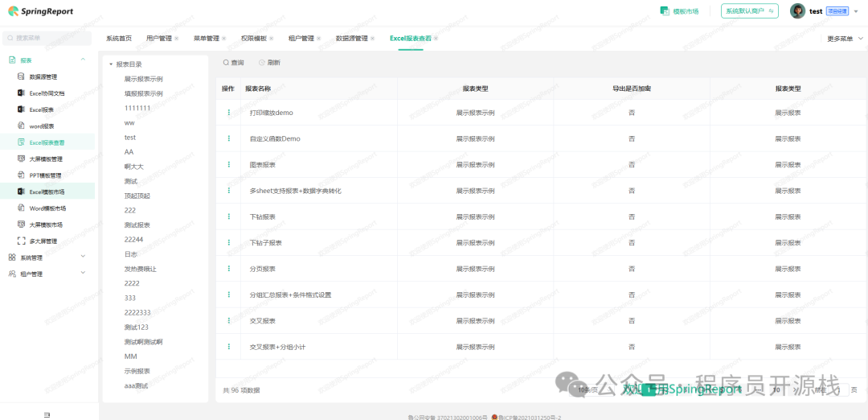Open actions menu for 交叉报表 row

[228, 321]
